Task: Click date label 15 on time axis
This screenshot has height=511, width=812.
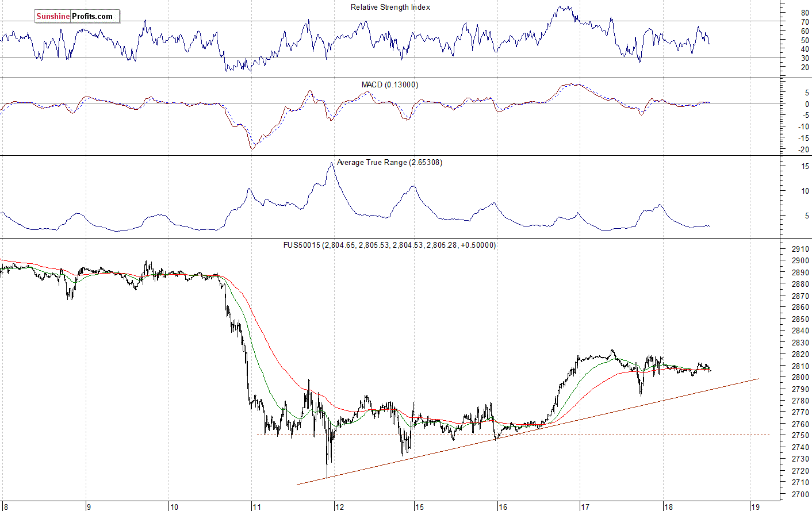Action: coord(420,507)
